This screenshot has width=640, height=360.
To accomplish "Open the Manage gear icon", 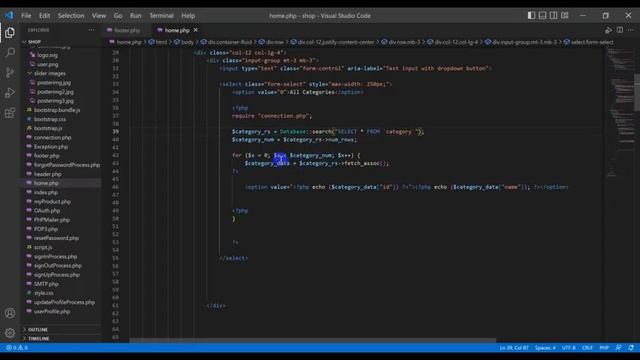I will pyautogui.click(x=10, y=333).
